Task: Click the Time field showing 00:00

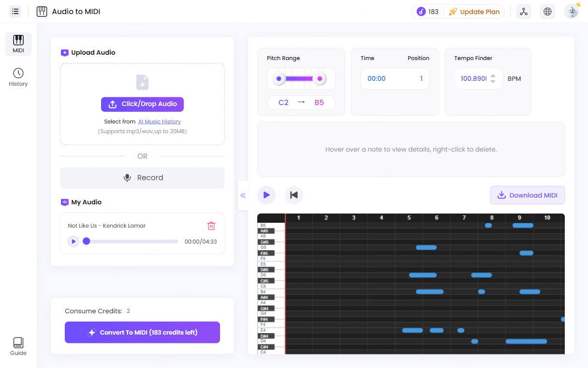Action: (376, 78)
